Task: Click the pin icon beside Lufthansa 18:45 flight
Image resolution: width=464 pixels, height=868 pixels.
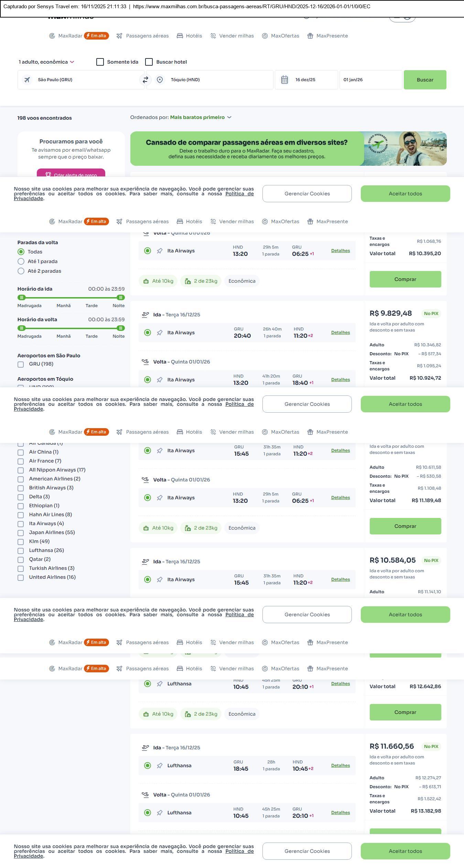Action: (160, 766)
